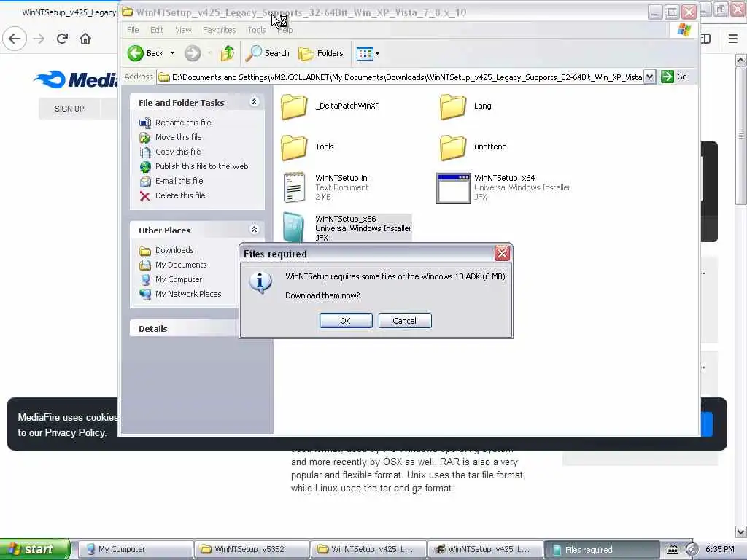
Task: Click the tray expand arrow icon
Action: click(692, 550)
